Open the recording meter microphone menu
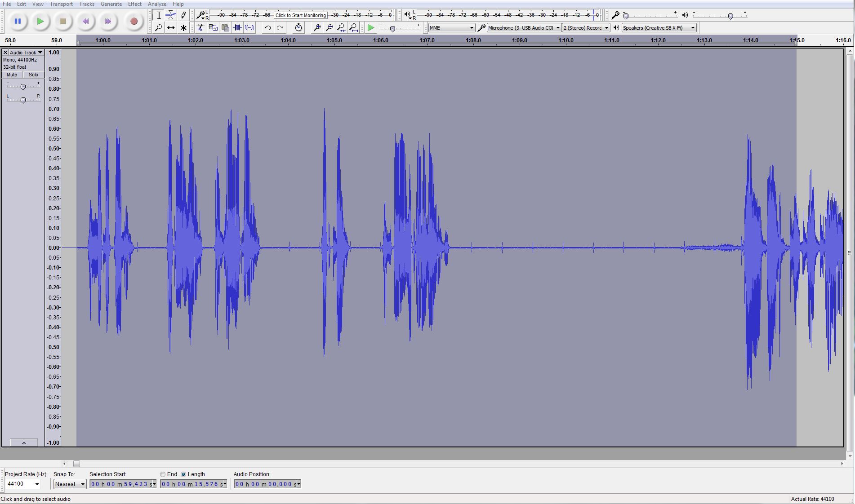 (x=201, y=15)
